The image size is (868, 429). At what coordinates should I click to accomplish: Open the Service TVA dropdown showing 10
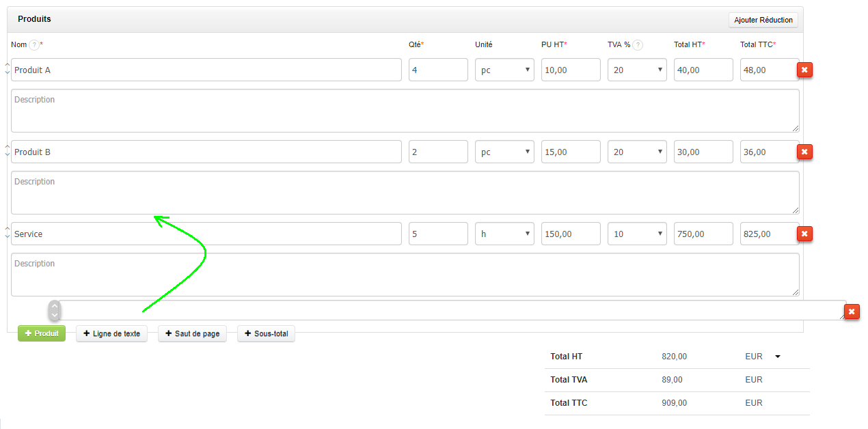637,234
